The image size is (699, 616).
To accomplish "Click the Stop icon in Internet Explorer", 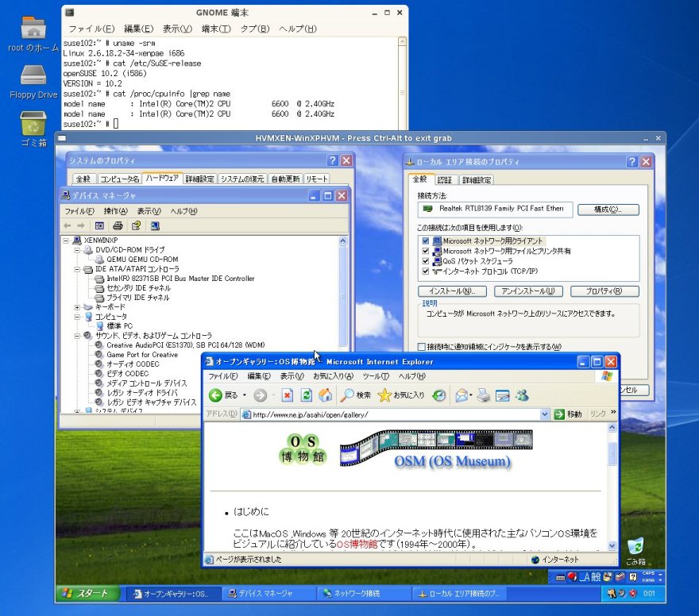I will (287, 395).
